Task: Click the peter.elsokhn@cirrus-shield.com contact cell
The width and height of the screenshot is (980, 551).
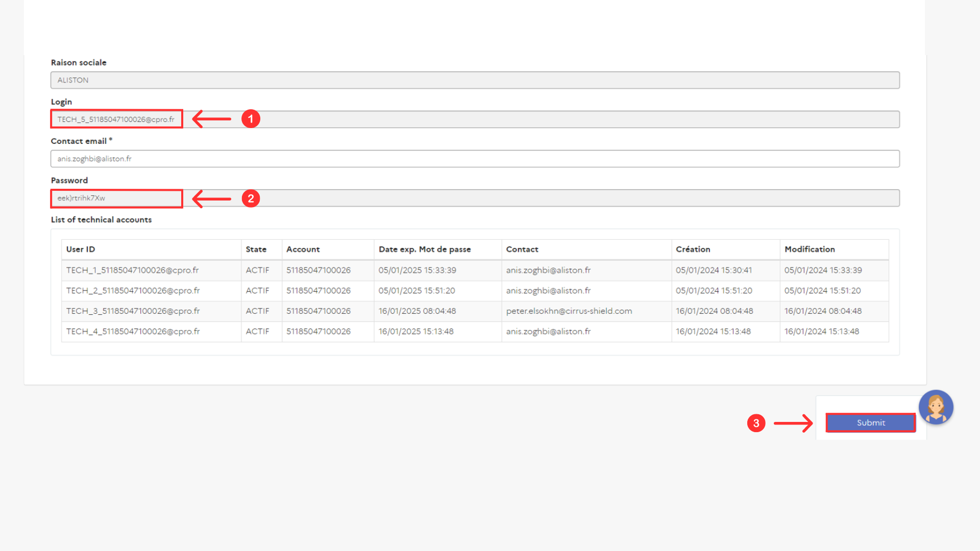Action: [569, 311]
